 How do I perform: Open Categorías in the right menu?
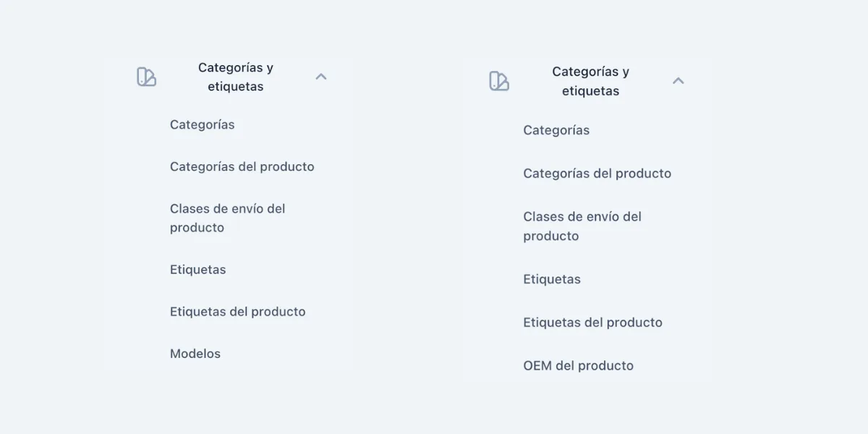click(556, 130)
